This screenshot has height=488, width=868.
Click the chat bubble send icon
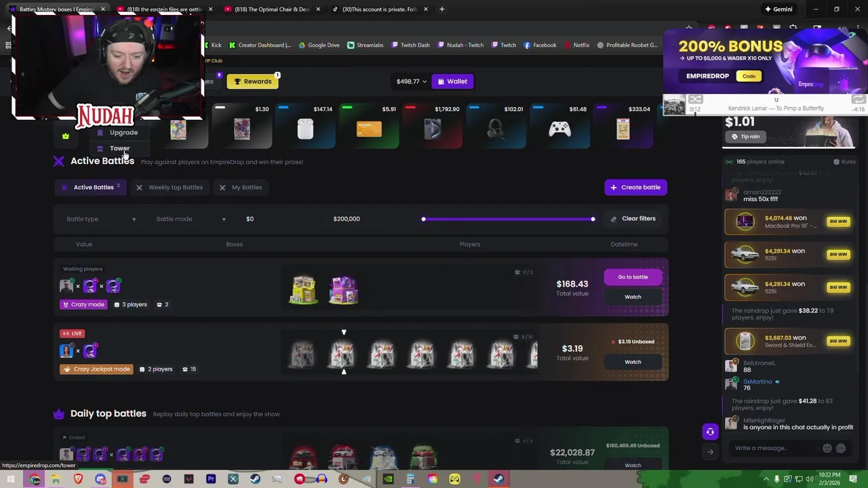(x=841, y=448)
